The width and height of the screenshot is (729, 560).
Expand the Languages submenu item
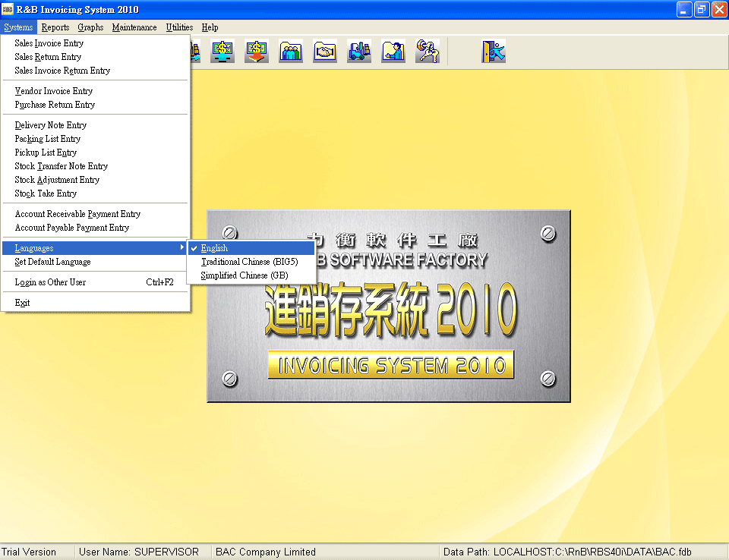96,248
